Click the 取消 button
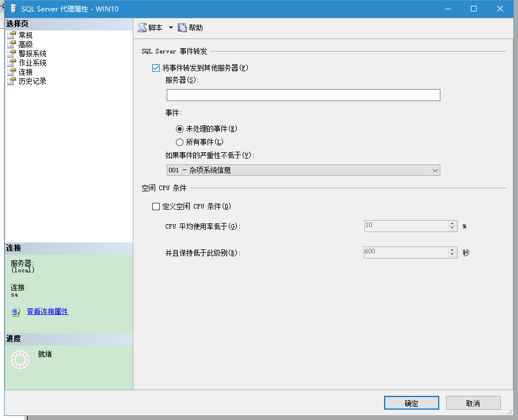The image size is (518, 420). point(473,403)
